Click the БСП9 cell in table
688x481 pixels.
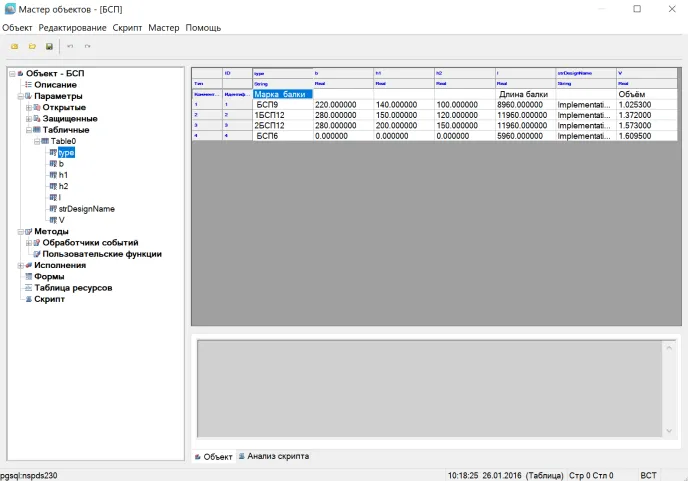coord(267,104)
